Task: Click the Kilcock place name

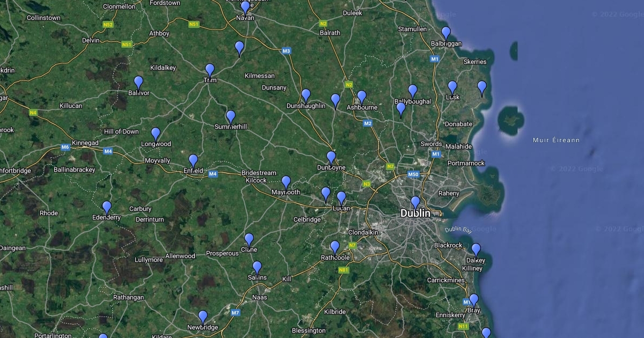Action: click(x=256, y=181)
